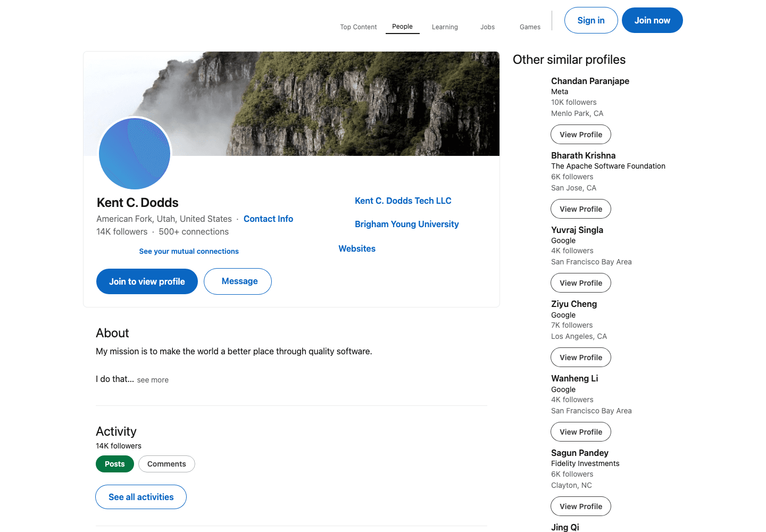The image size is (766, 532).
Task: Click the 500+ connections text
Action: (x=194, y=231)
